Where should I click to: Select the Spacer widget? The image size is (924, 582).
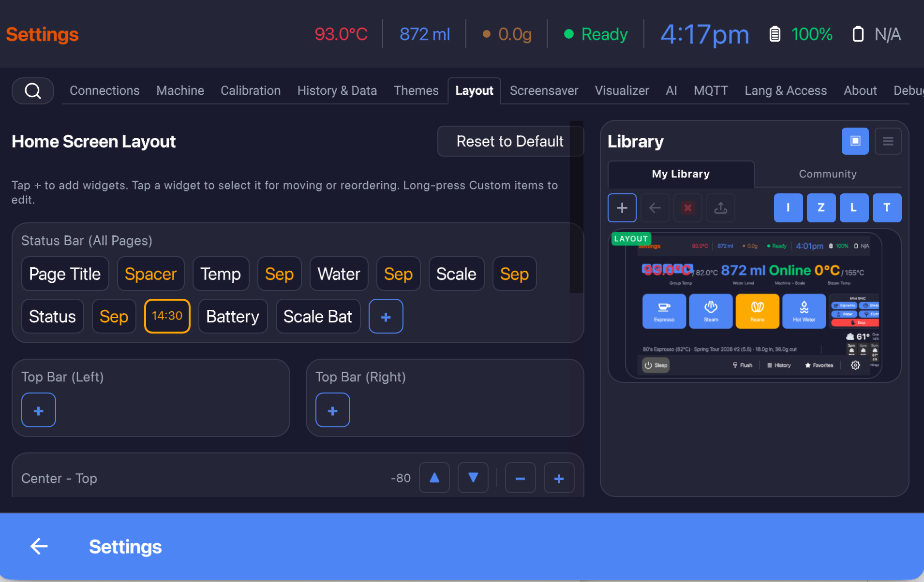point(151,274)
